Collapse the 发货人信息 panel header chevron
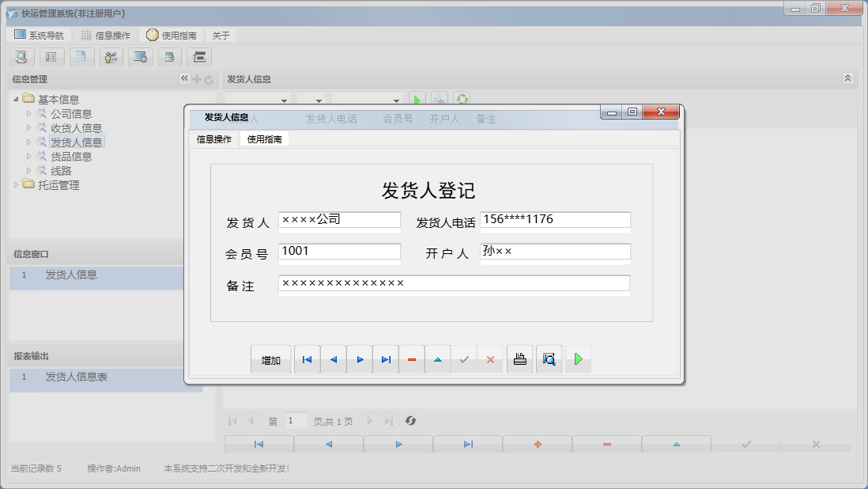Screen dimensions: 868x489 pyautogui.click(x=847, y=78)
